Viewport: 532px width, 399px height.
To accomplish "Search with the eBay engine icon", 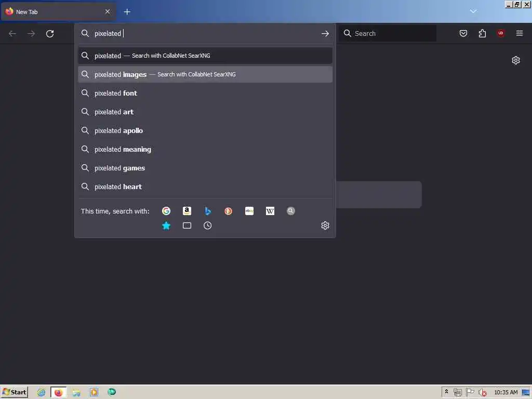I will pos(249,211).
